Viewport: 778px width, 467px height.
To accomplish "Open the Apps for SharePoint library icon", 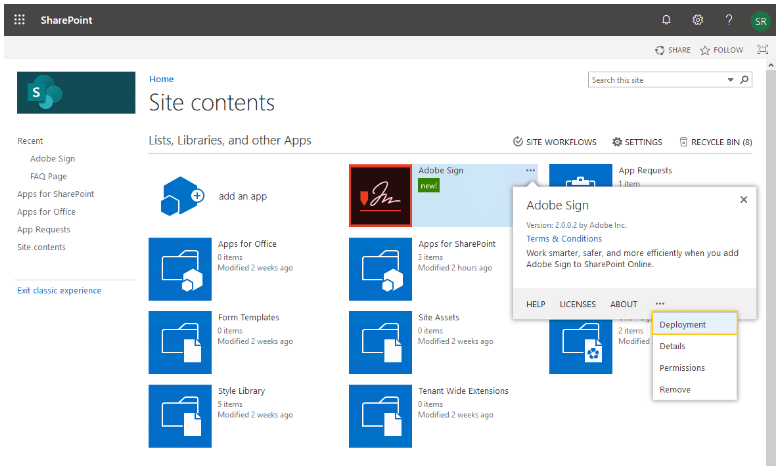I will [381, 269].
